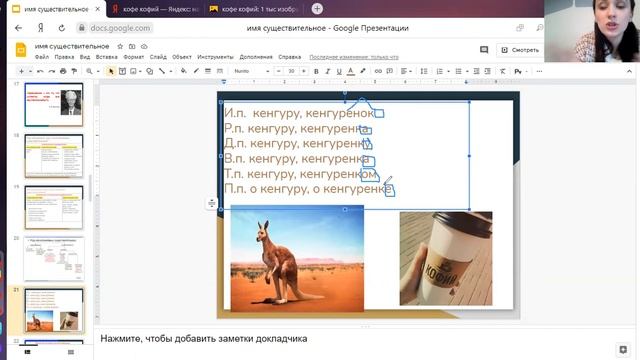The image size is (640, 360).
Task: Open the border dash options
Action: (x=220, y=71)
